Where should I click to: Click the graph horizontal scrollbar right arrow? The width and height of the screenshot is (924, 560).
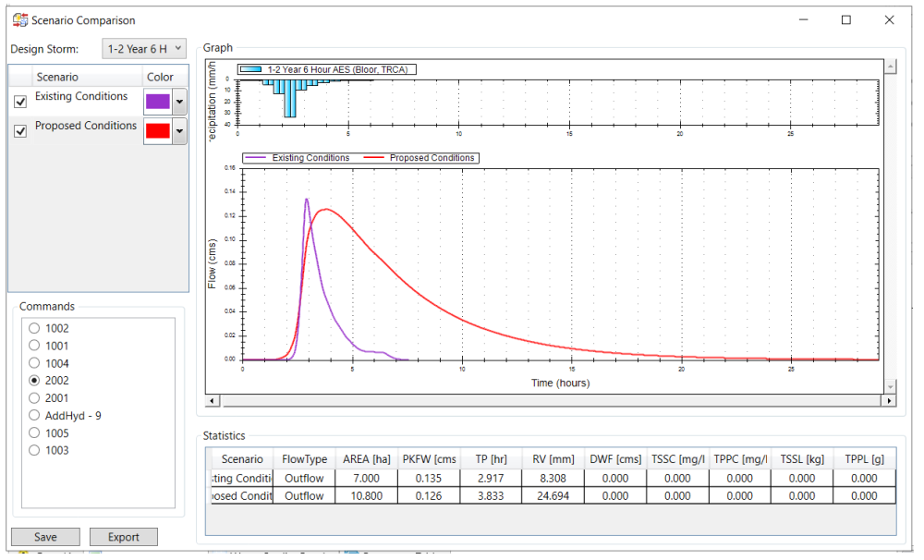[889, 401]
